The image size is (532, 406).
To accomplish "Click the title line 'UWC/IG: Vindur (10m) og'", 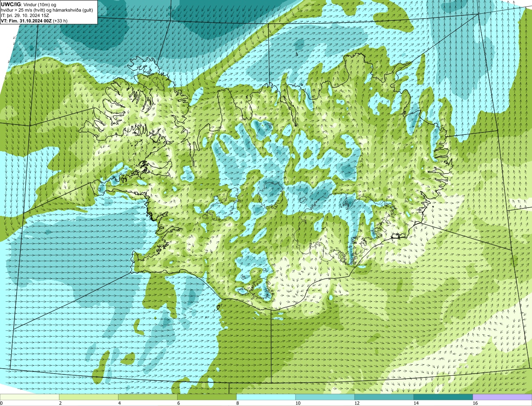I will pyautogui.click(x=28, y=4).
